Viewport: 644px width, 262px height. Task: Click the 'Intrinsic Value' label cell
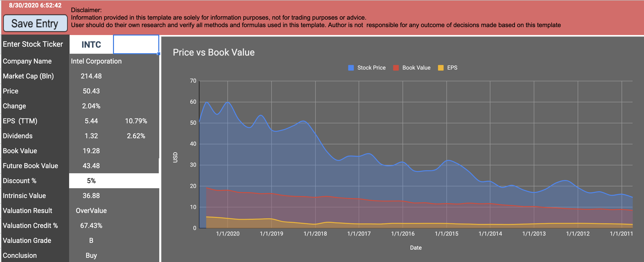coord(35,195)
